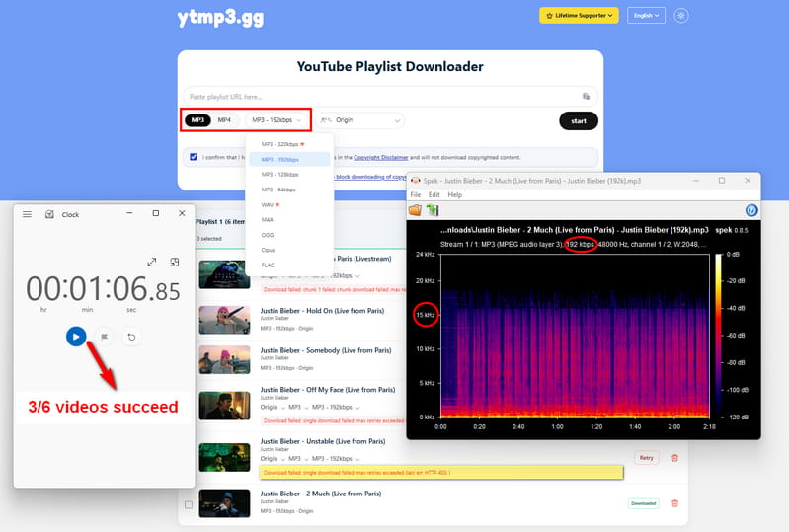Open Hold On video thumbnail
The height and width of the screenshot is (532, 789).
pos(224,320)
